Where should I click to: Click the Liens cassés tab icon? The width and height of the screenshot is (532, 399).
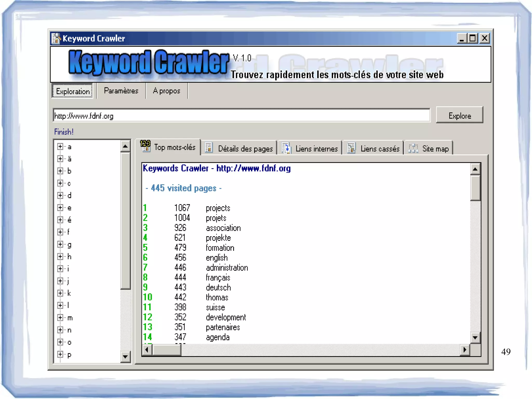[x=351, y=148]
